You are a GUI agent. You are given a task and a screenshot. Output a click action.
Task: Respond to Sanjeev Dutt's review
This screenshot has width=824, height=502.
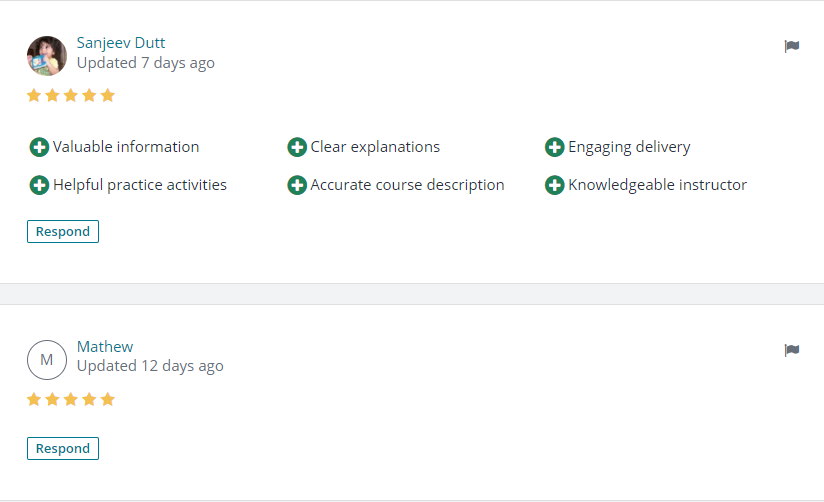pos(63,231)
